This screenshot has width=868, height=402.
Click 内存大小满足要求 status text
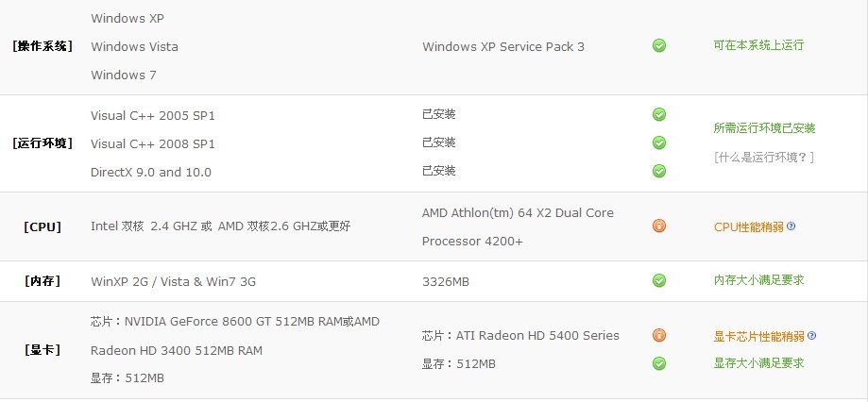[x=758, y=280]
